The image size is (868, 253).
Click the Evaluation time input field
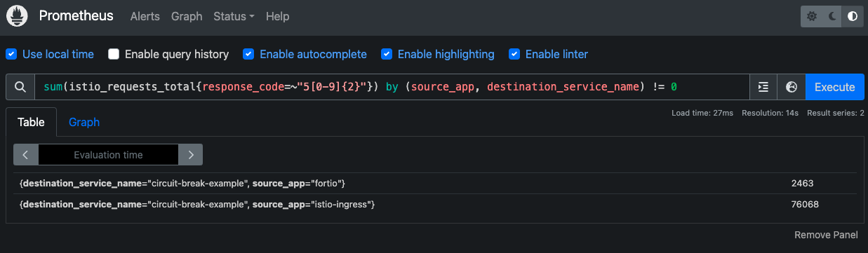pyautogui.click(x=108, y=155)
